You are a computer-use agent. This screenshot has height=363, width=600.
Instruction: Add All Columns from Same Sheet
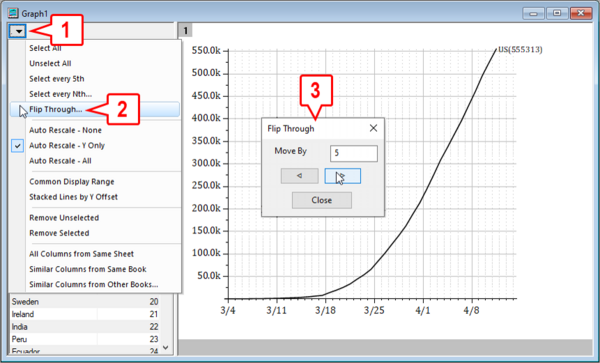[82, 254]
